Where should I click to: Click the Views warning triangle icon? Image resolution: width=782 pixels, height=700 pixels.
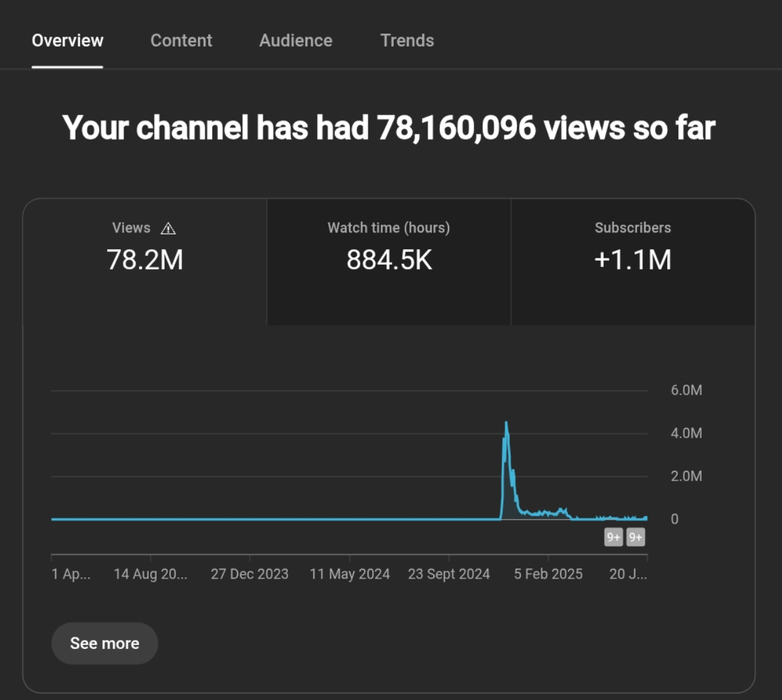click(168, 229)
